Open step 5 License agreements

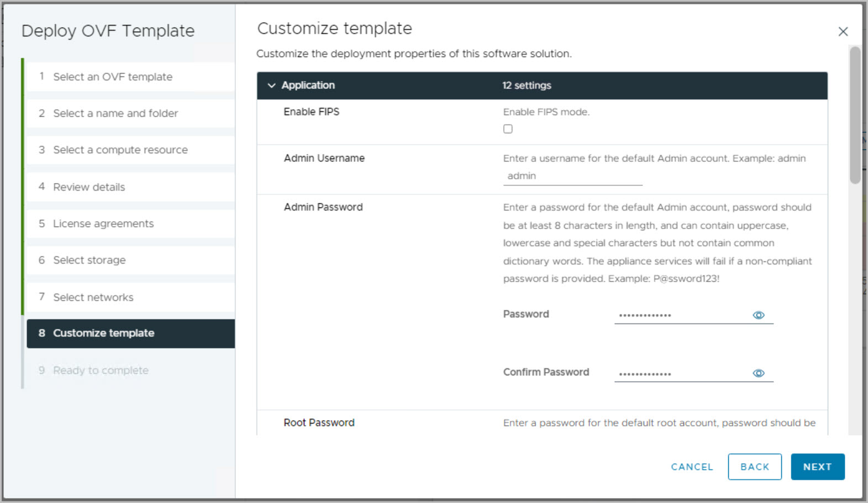point(103,223)
